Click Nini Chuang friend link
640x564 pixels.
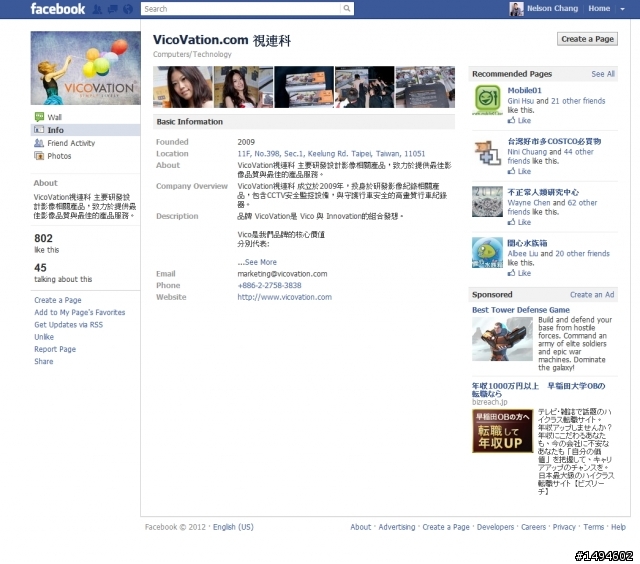[527, 152]
